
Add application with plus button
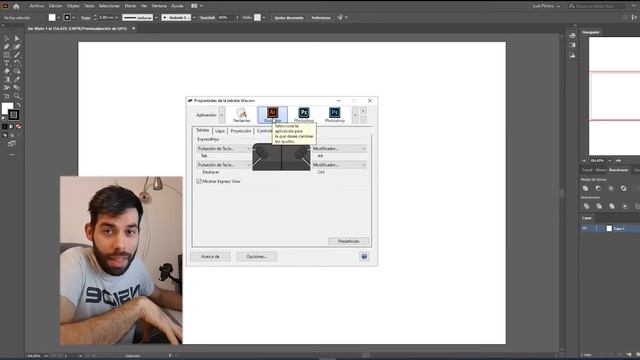(363, 111)
